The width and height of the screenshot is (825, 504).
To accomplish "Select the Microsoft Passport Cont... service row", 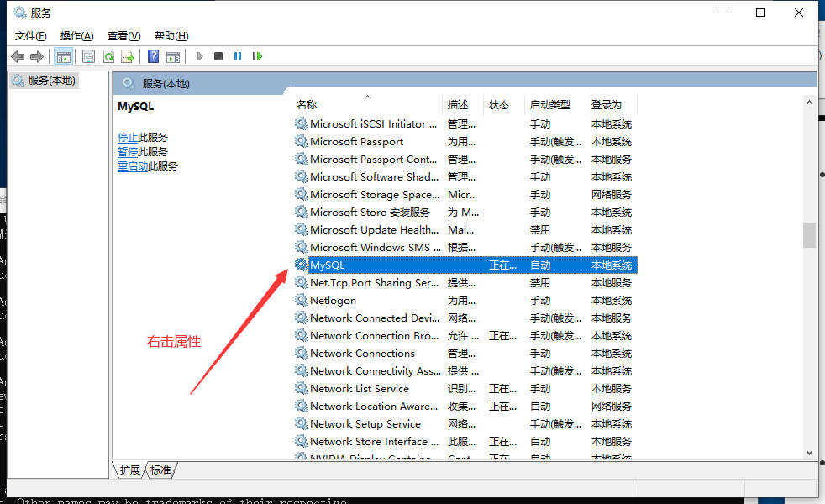I will pos(465,159).
